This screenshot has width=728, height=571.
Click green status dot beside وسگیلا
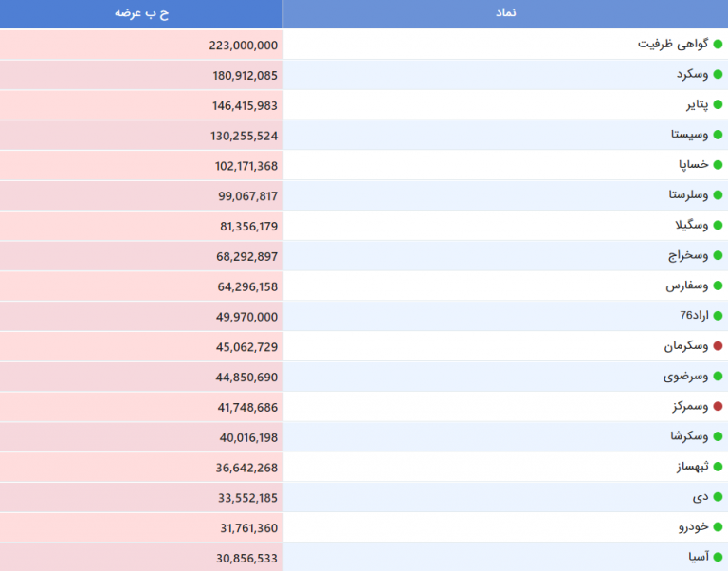click(x=718, y=226)
